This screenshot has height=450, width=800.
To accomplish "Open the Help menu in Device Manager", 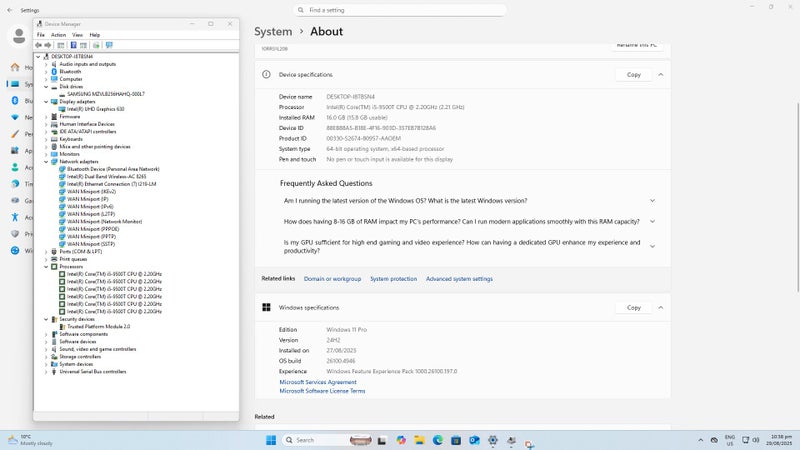I will click(94, 35).
